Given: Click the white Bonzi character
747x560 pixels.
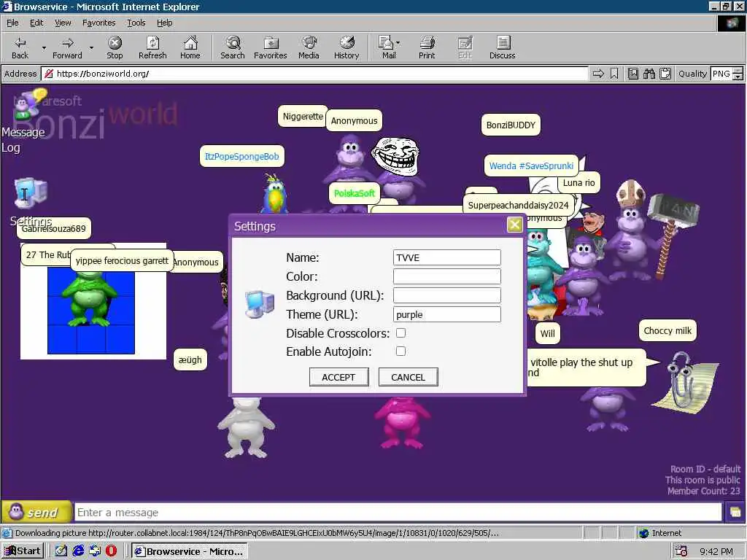Looking at the screenshot, I should 247,427.
